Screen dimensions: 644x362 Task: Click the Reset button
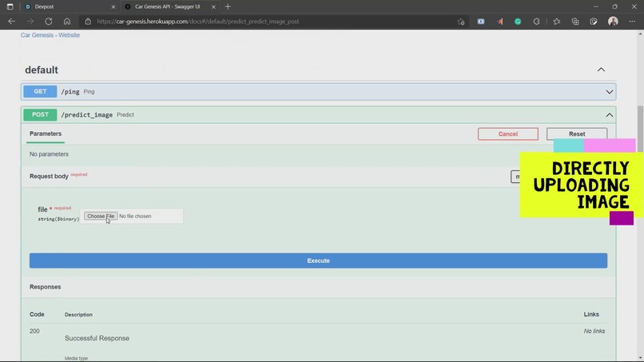[577, 134]
